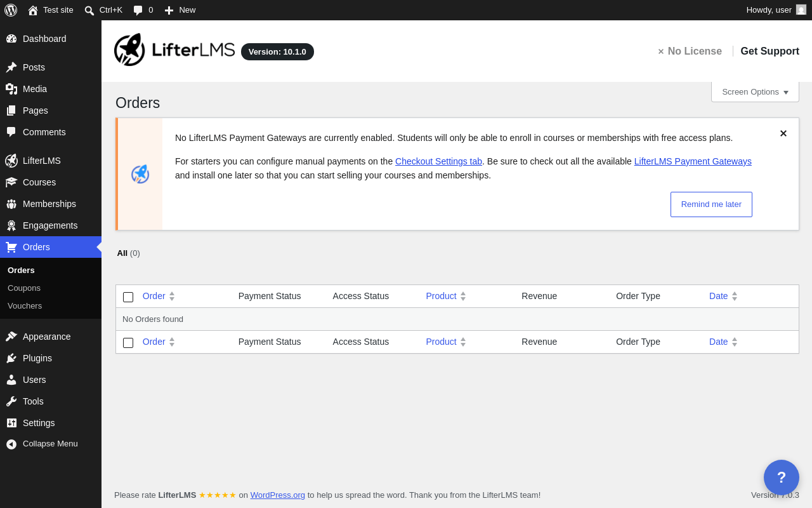Click the Settings sliders icon
The image size is (812, 508).
coord(11,423)
